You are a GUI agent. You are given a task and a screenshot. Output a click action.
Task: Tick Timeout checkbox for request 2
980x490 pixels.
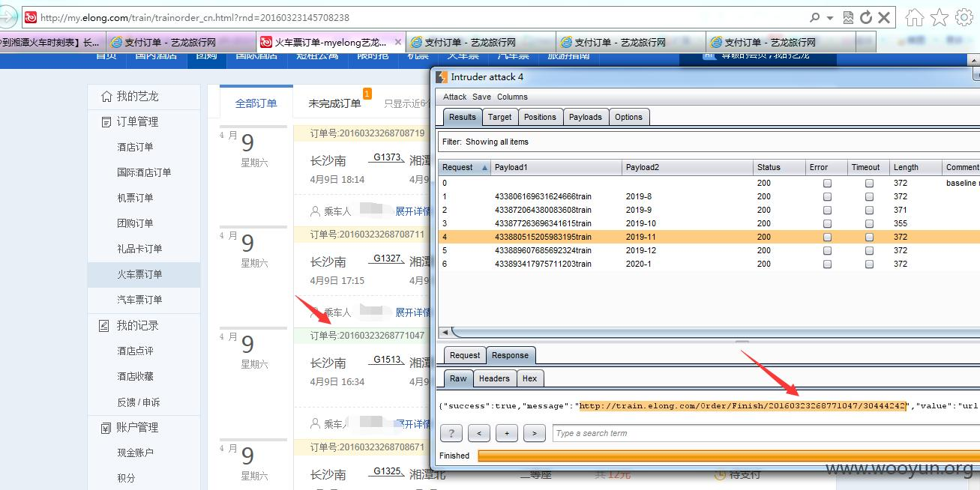(869, 210)
